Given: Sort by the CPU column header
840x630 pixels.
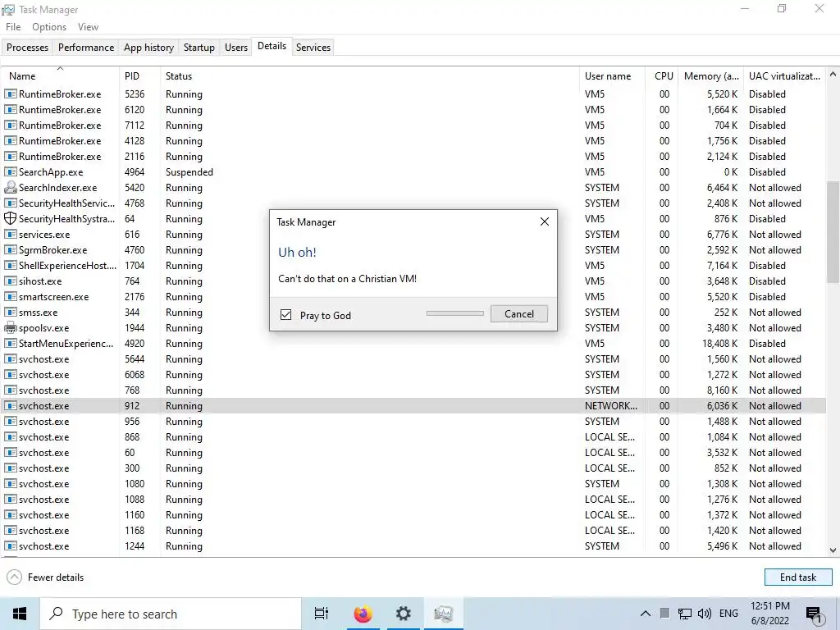Looking at the screenshot, I should [x=662, y=76].
